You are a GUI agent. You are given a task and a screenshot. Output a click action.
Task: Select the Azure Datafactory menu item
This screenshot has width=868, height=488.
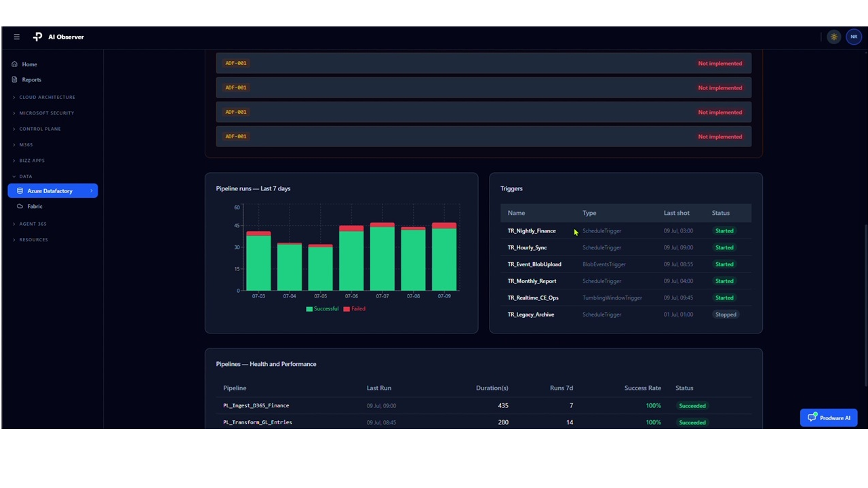pyautogui.click(x=53, y=191)
